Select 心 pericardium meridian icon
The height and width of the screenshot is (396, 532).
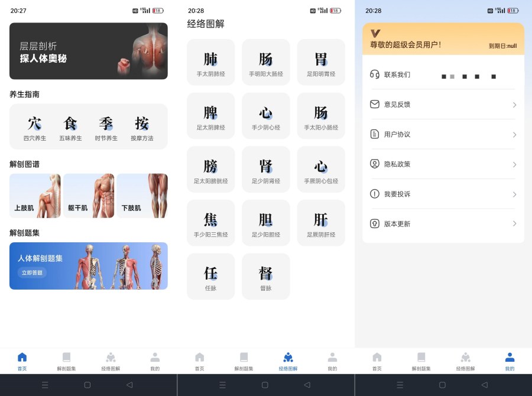click(320, 169)
